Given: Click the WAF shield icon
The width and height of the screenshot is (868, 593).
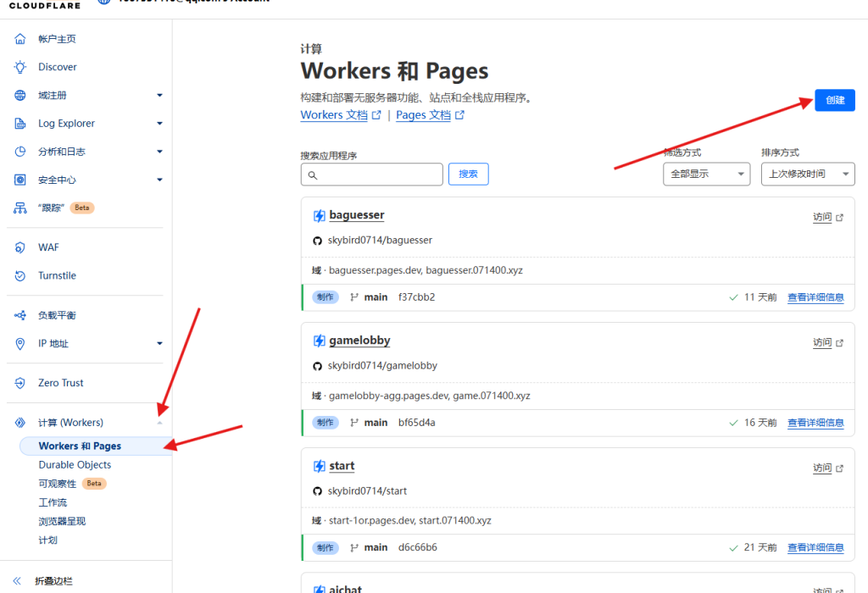Looking at the screenshot, I should point(20,247).
